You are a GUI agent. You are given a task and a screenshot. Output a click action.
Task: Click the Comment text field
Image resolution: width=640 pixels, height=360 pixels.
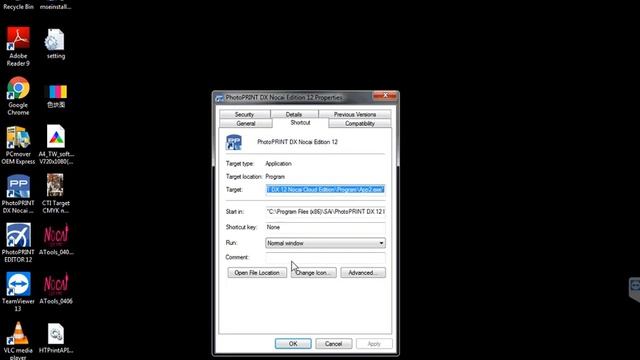[325, 258]
